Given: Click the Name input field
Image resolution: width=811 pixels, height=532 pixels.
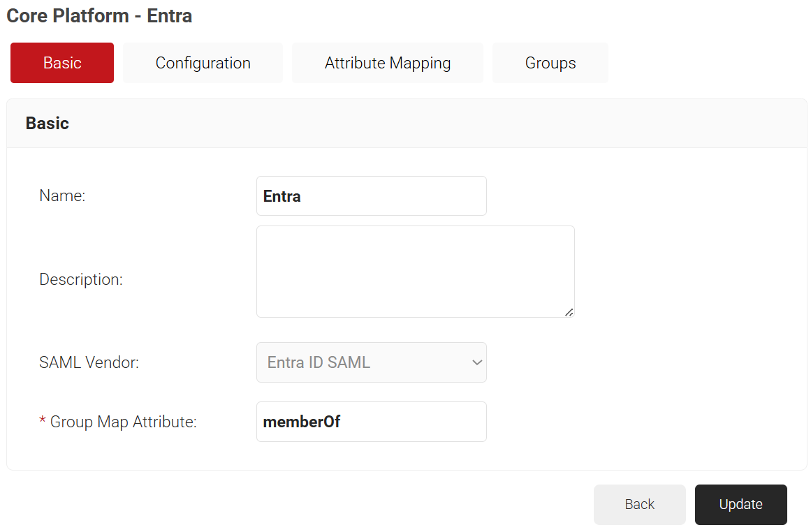Looking at the screenshot, I should [x=372, y=196].
